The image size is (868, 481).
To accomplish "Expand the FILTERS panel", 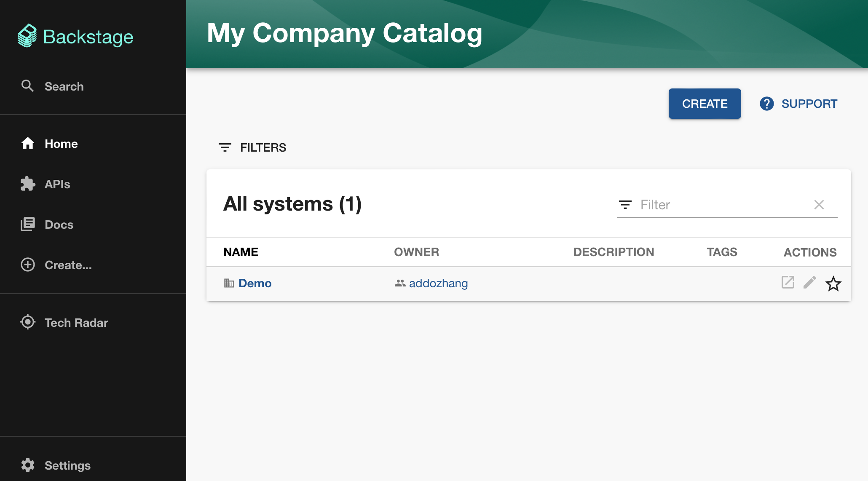I will tap(252, 147).
